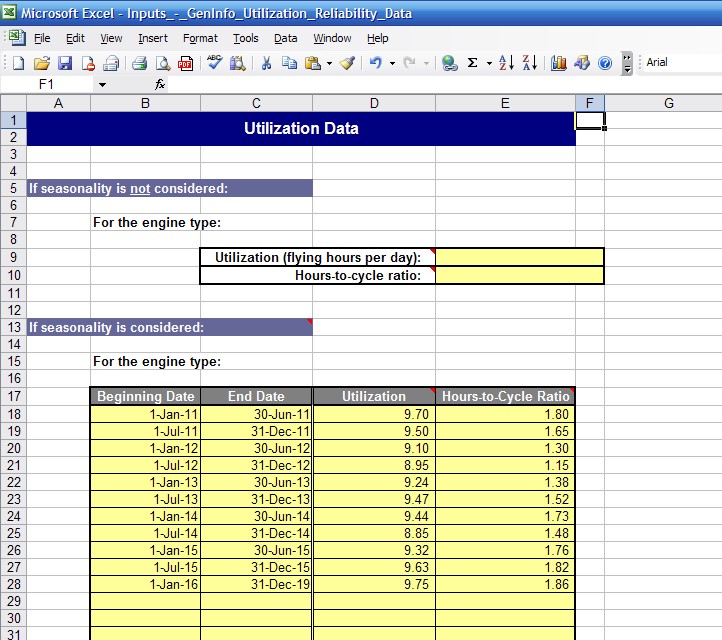Viewport: 722px width, 640px height.
Task: Click the Cut scissors icon
Action: coord(267,63)
